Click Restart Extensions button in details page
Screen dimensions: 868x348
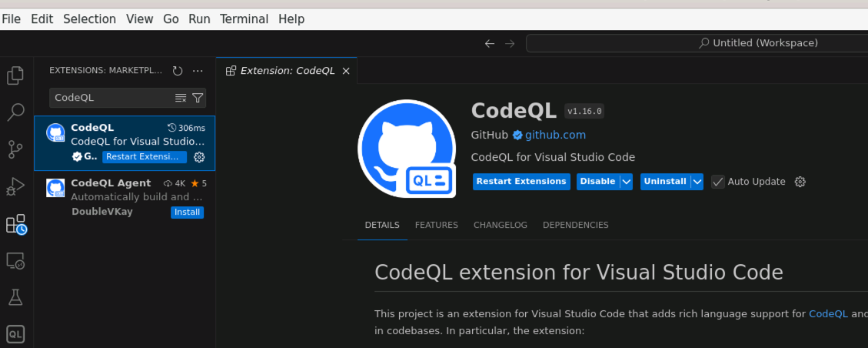tap(521, 182)
